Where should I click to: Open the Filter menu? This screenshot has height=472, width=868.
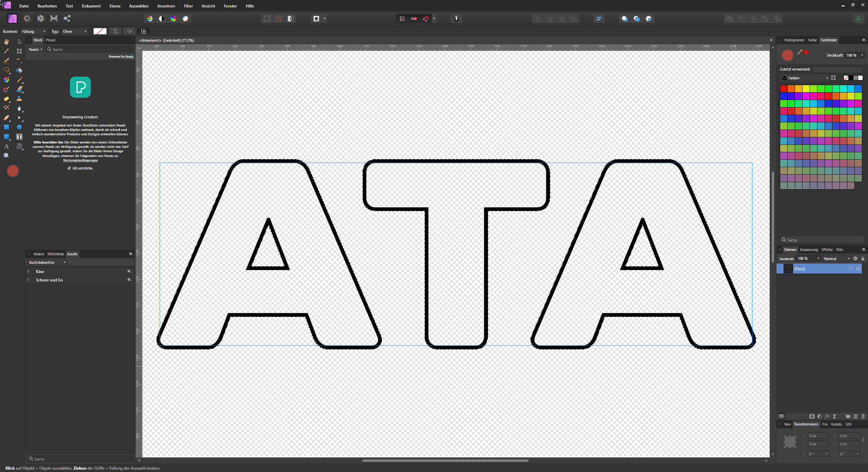pos(188,6)
